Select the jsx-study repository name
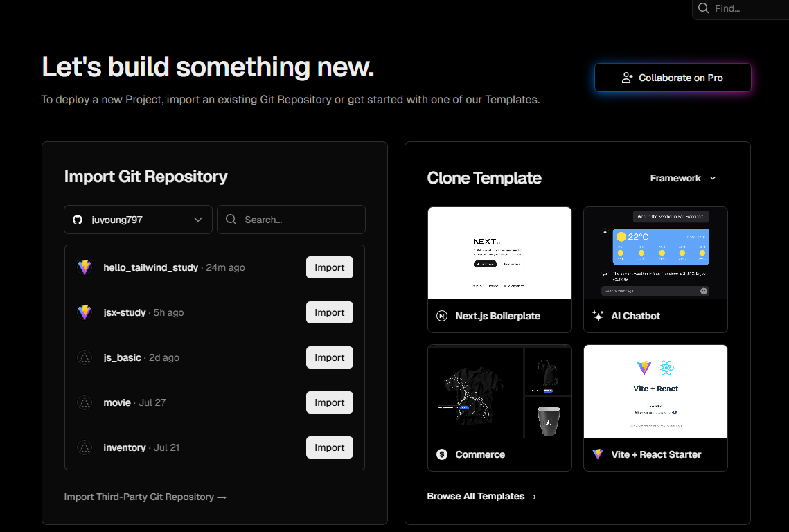 [x=124, y=312]
